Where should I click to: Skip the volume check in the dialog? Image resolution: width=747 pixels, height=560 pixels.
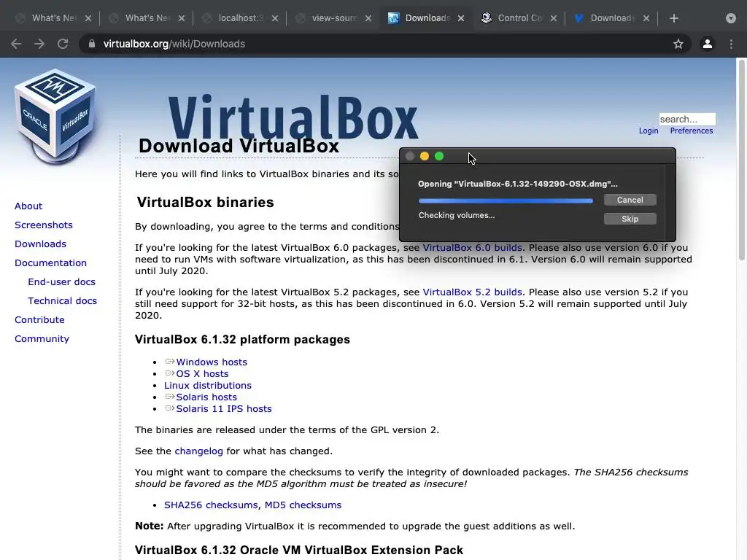tap(630, 219)
